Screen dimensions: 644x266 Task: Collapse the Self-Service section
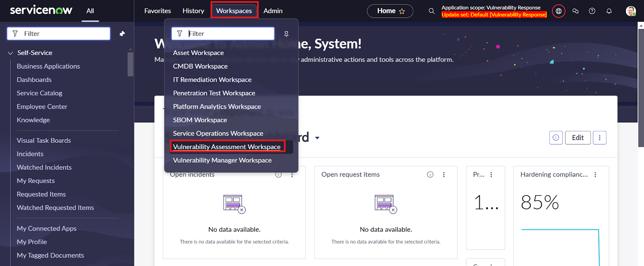10,53
